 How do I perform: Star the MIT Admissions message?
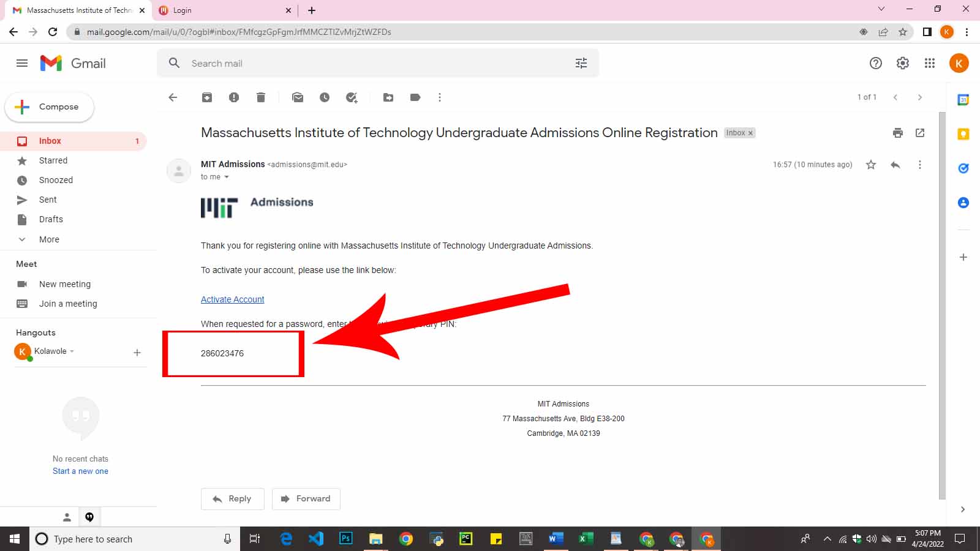click(x=870, y=165)
